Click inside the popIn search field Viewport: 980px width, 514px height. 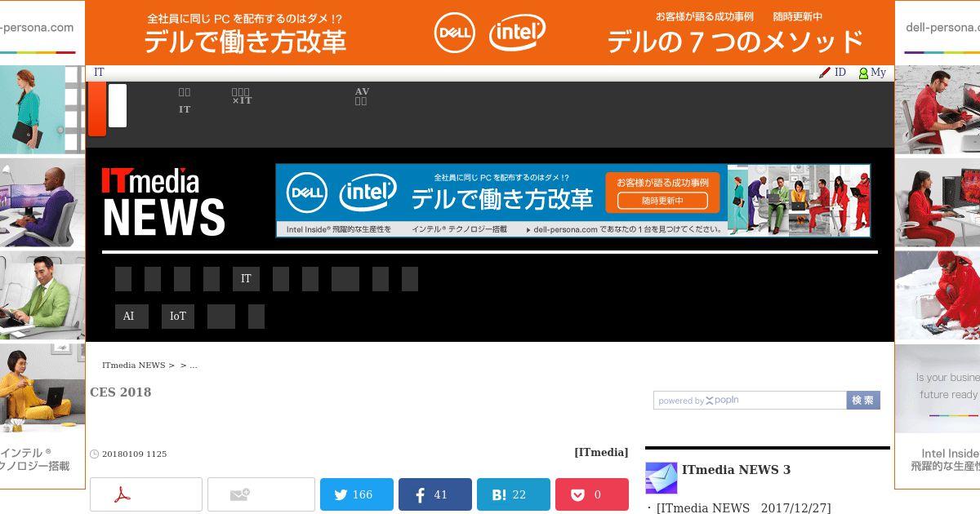pyautogui.click(x=750, y=401)
